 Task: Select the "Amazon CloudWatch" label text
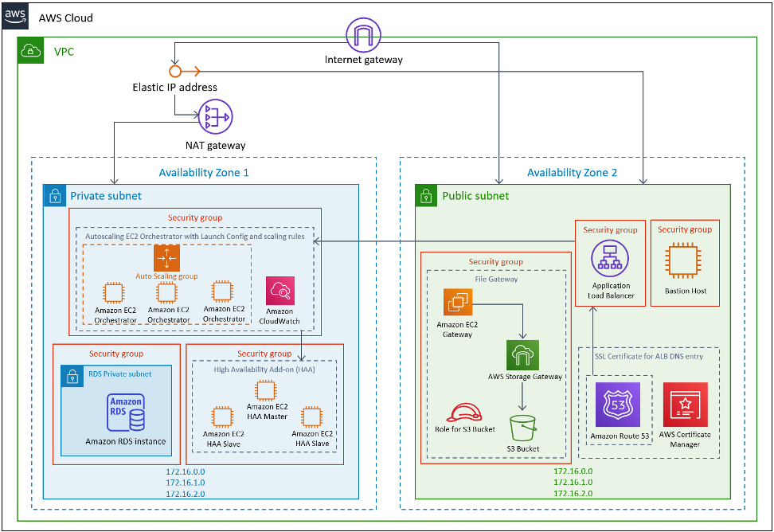tap(279, 316)
